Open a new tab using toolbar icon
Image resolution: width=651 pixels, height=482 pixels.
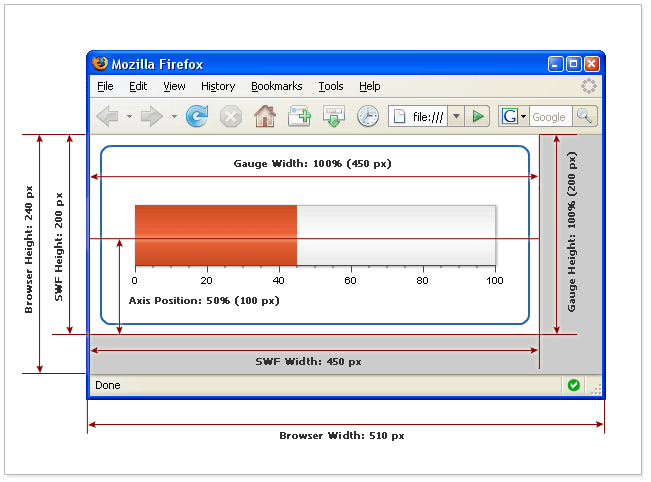pyautogui.click(x=299, y=117)
